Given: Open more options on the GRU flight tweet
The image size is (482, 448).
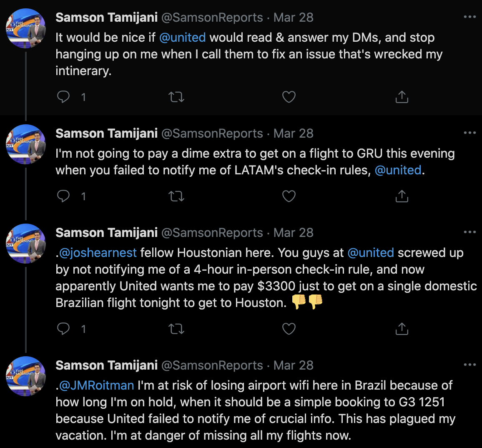Looking at the screenshot, I should 470,133.
